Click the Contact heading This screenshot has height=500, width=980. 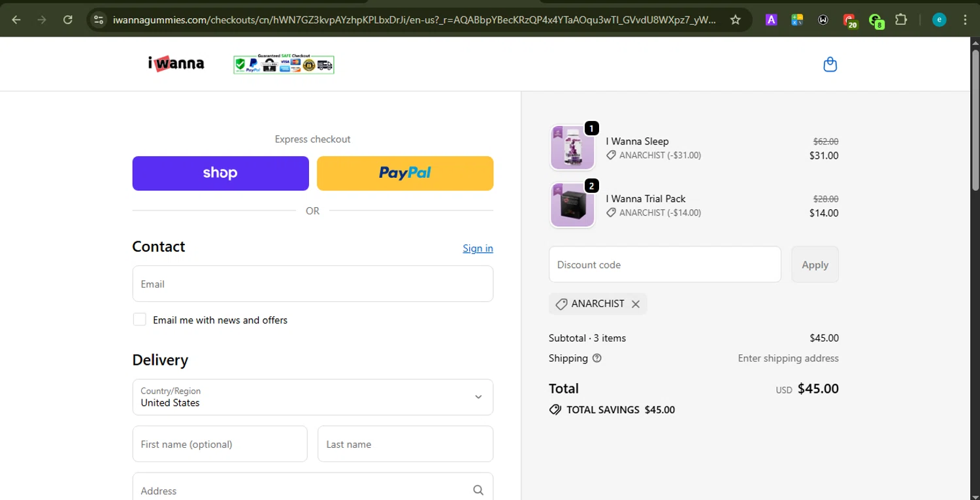(x=159, y=246)
